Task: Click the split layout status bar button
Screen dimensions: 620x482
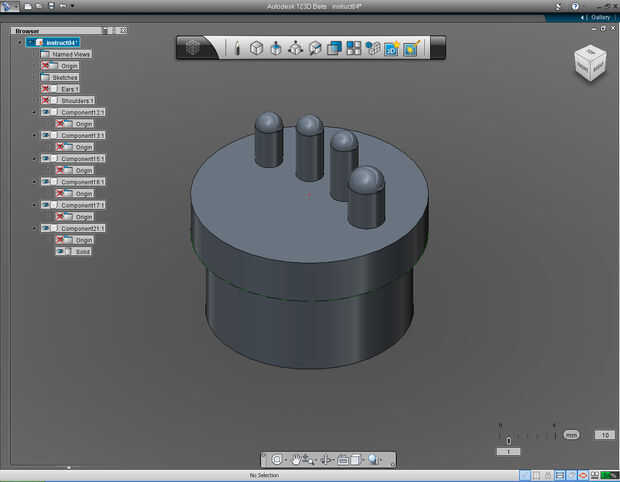Action: (x=560, y=475)
